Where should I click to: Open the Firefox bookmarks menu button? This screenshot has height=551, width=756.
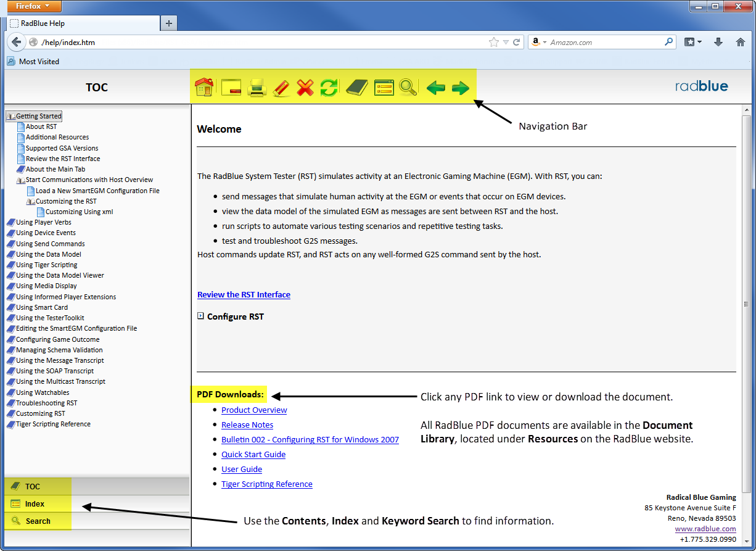click(x=693, y=42)
